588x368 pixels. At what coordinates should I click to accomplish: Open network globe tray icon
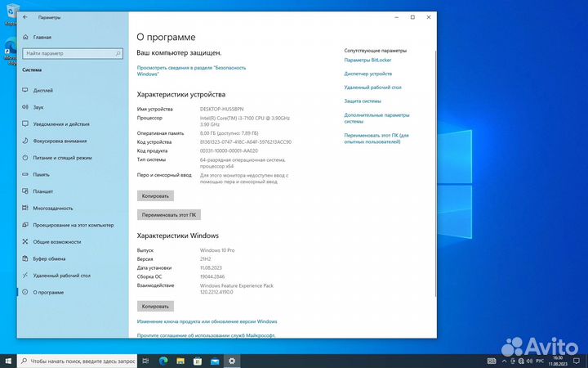[x=521, y=361]
